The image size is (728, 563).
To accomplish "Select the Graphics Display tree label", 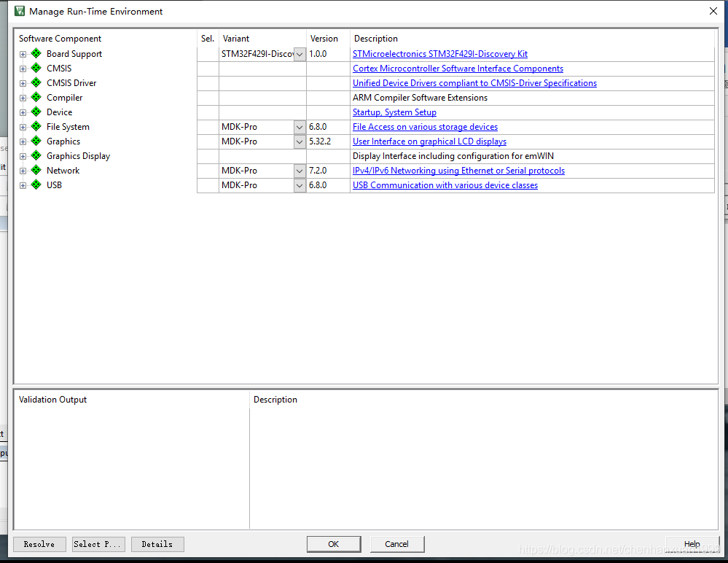I will (79, 156).
